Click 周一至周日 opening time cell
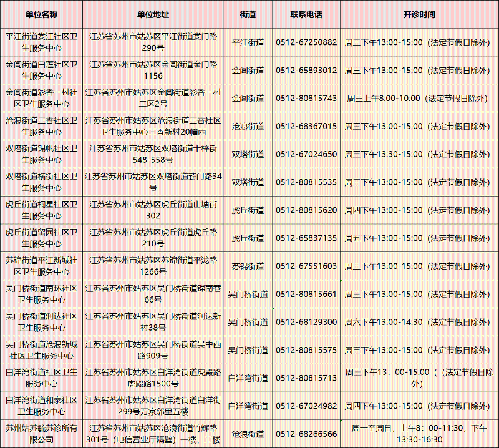Viewport: 499px width, 448px height. (x=419, y=434)
